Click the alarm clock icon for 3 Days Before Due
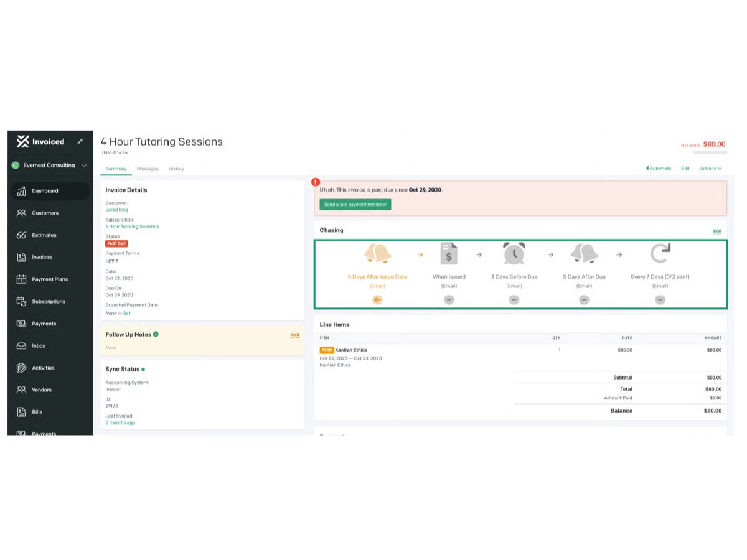747x560 pixels. point(514,253)
